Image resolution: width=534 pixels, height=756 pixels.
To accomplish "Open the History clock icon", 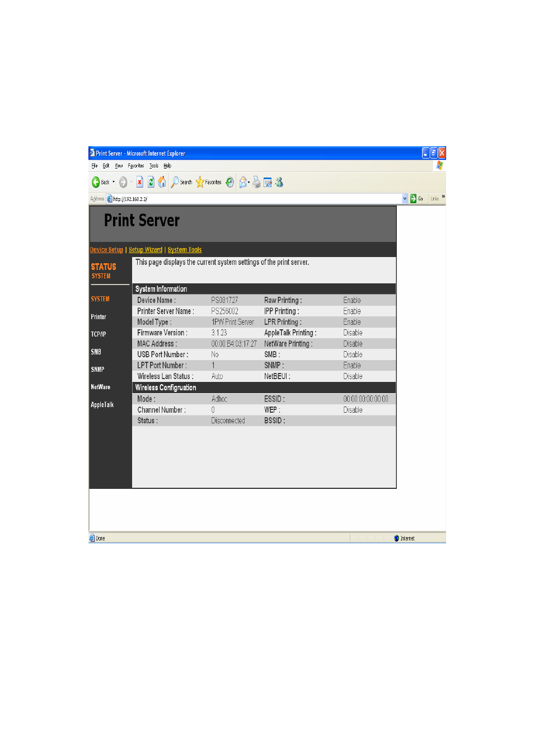I will pyautogui.click(x=229, y=182).
